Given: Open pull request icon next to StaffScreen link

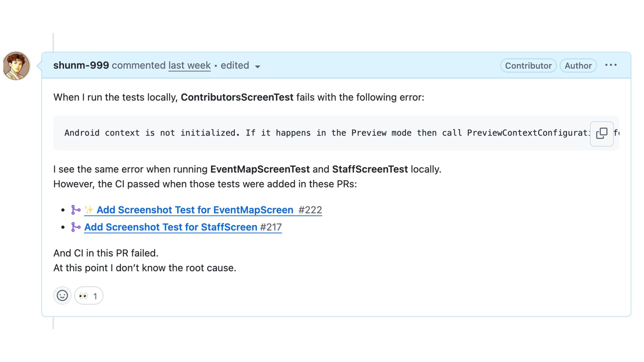Looking at the screenshot, I should (76, 227).
